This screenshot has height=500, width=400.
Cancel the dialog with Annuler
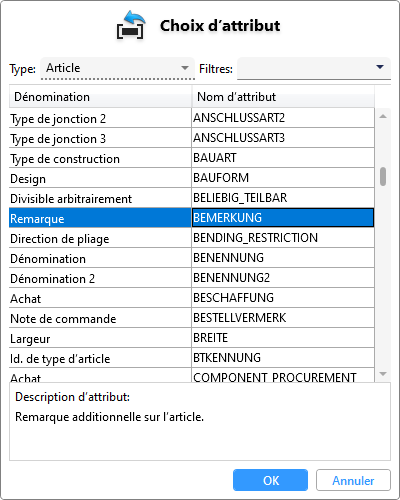tap(353, 480)
